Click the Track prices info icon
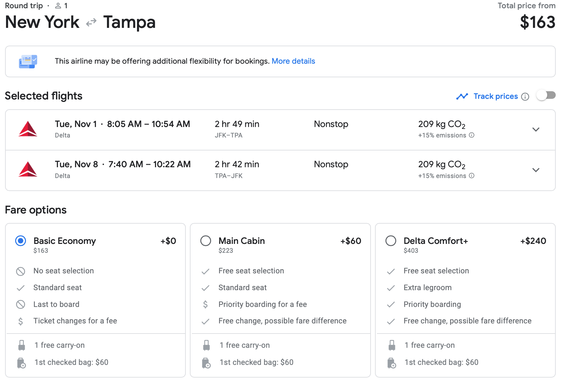The width and height of the screenshot is (588, 382). tap(525, 97)
